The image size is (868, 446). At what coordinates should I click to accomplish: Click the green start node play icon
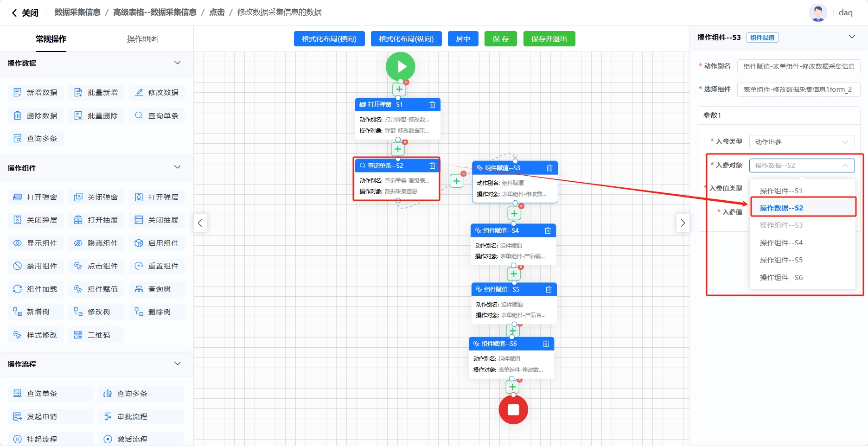(400, 66)
